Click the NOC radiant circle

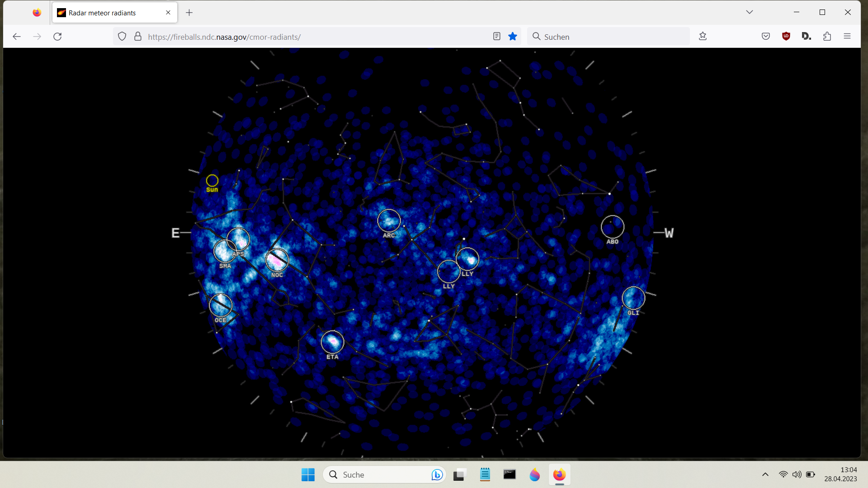pos(277,260)
